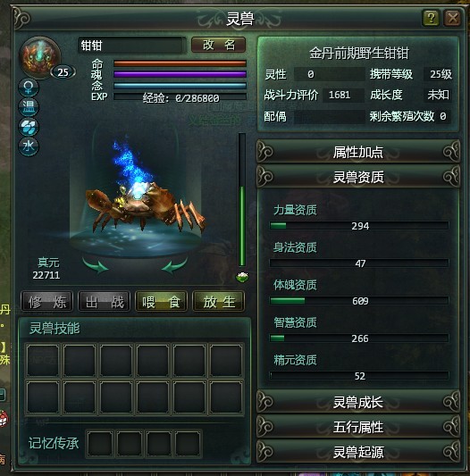Click the help question mark icon
This screenshot has width=470, height=476.
coord(431,18)
